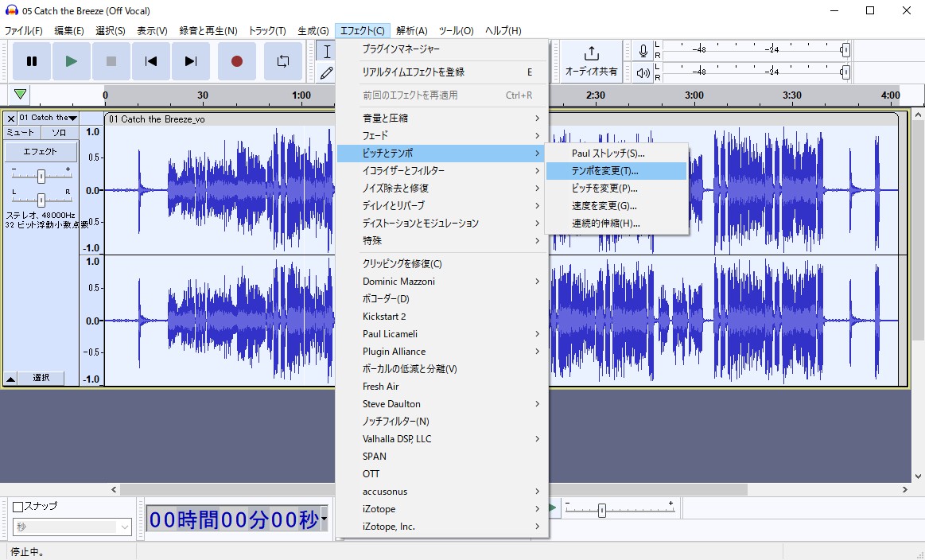Click the microphone record meter icon
The image size is (925, 560).
pos(643,52)
